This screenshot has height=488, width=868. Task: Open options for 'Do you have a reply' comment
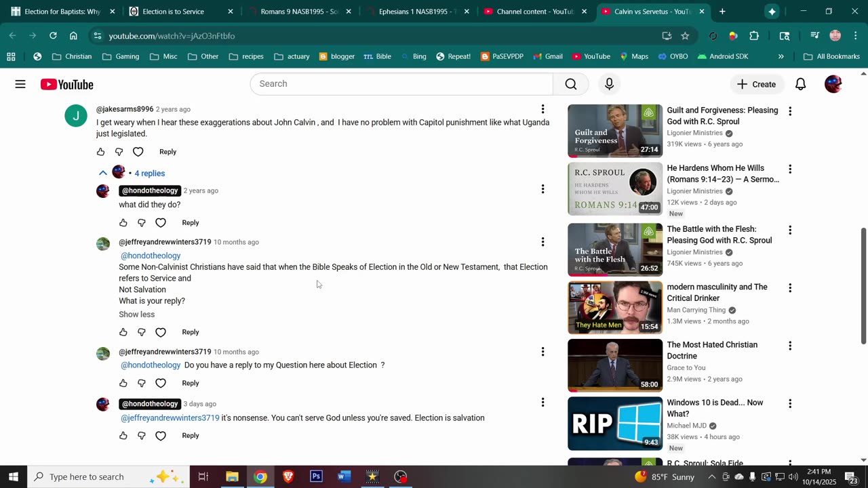(x=542, y=352)
